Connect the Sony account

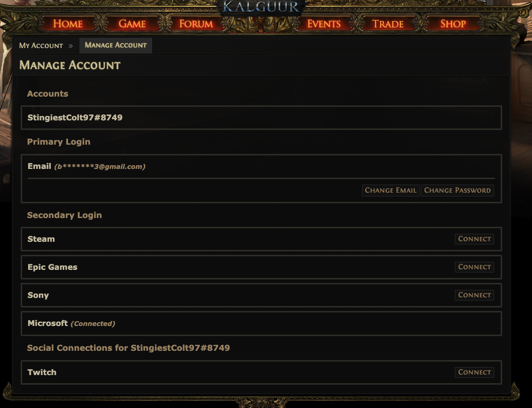pos(474,295)
